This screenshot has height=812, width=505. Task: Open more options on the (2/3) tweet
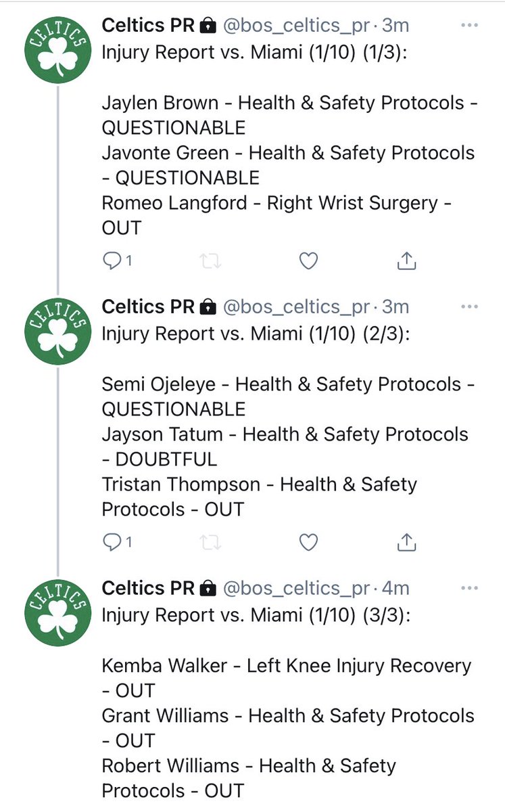tap(468, 306)
